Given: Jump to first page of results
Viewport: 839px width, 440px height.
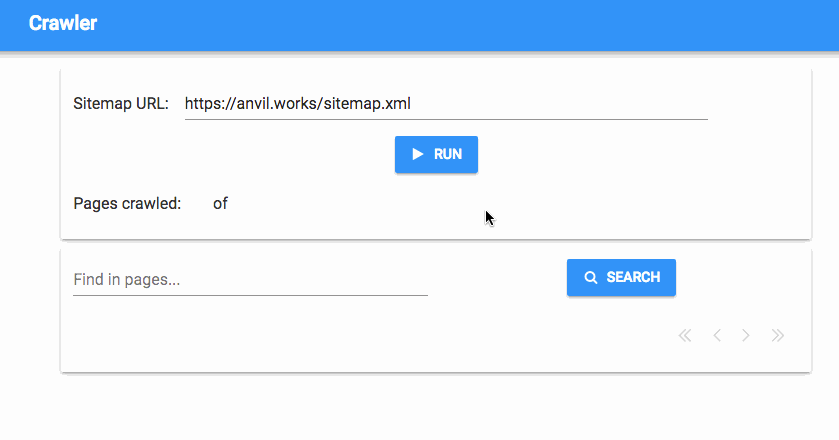Looking at the screenshot, I should pos(685,336).
